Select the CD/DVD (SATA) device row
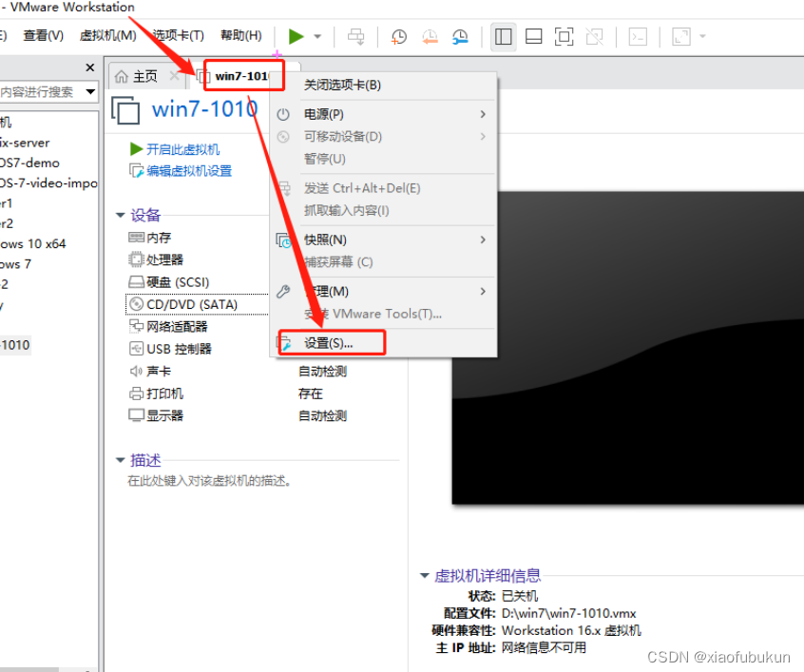 pyautogui.click(x=197, y=304)
